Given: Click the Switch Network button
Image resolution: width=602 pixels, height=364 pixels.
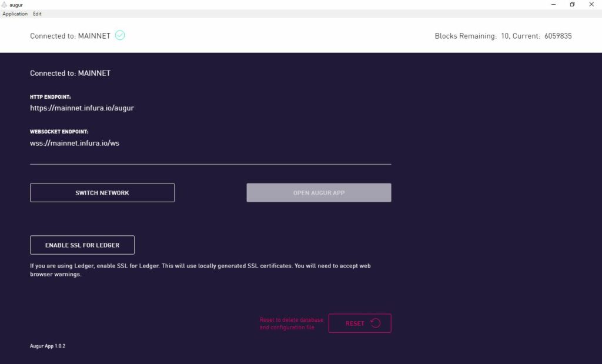Looking at the screenshot, I should pos(102,193).
